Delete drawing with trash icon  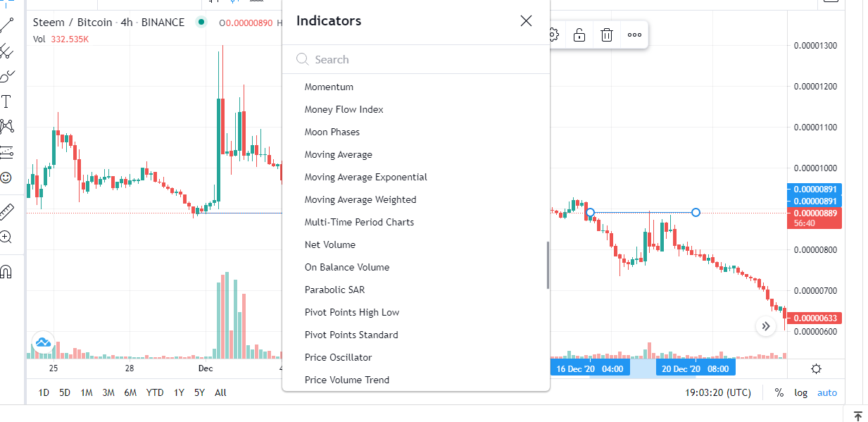click(607, 35)
